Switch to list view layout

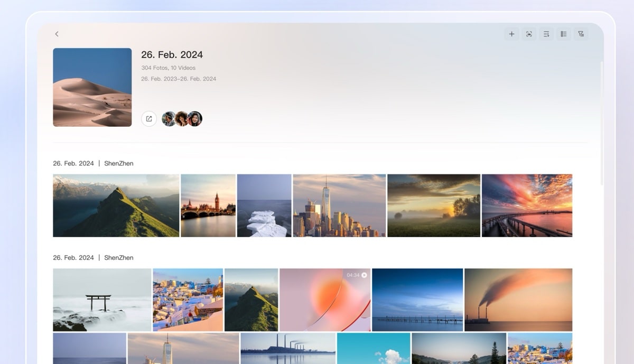pyautogui.click(x=564, y=34)
